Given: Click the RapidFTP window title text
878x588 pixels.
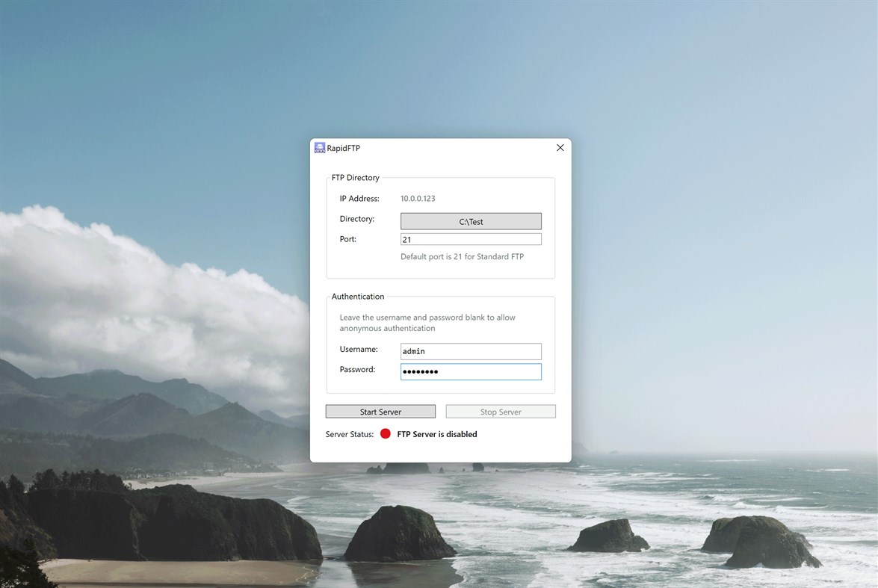Looking at the screenshot, I should click(343, 147).
